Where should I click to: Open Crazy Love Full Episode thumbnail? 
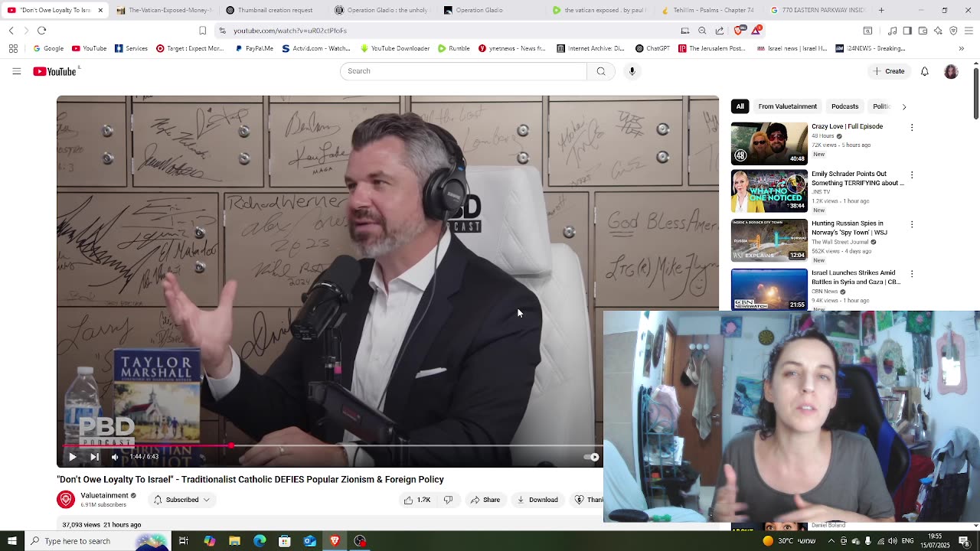[769, 144]
